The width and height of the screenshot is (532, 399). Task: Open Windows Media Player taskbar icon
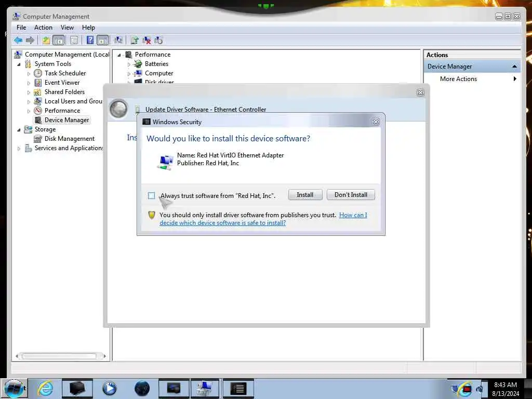109,388
